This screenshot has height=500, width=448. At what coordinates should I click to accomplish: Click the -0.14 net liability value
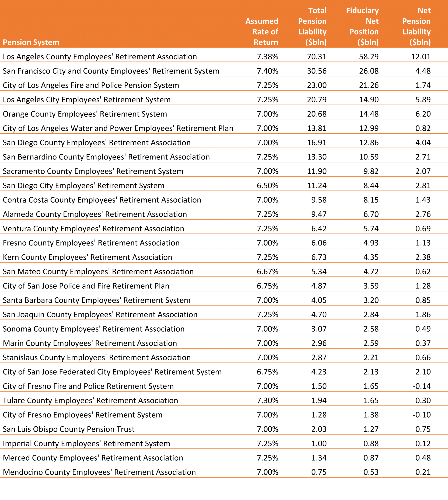[422, 386]
